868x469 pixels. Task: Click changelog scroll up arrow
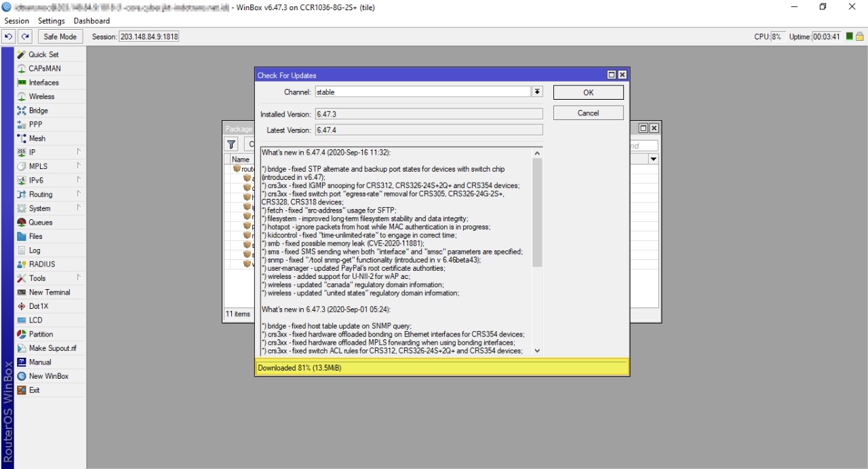click(x=537, y=153)
